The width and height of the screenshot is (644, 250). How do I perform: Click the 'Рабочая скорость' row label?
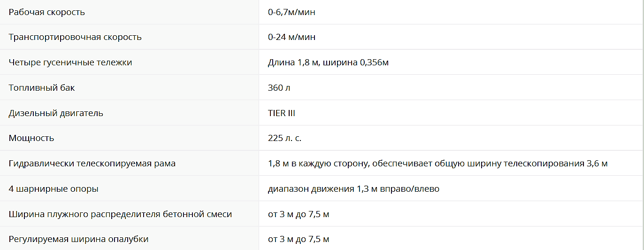(47, 12)
